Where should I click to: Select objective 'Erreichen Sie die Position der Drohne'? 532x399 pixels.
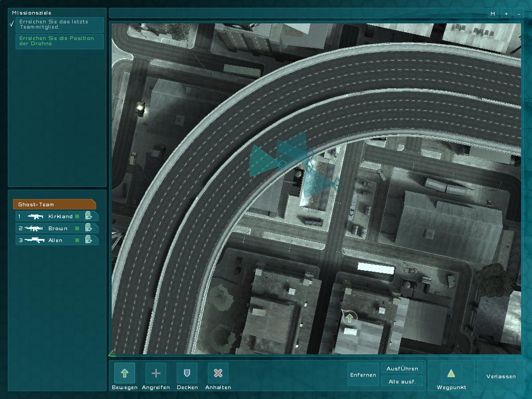click(x=60, y=41)
